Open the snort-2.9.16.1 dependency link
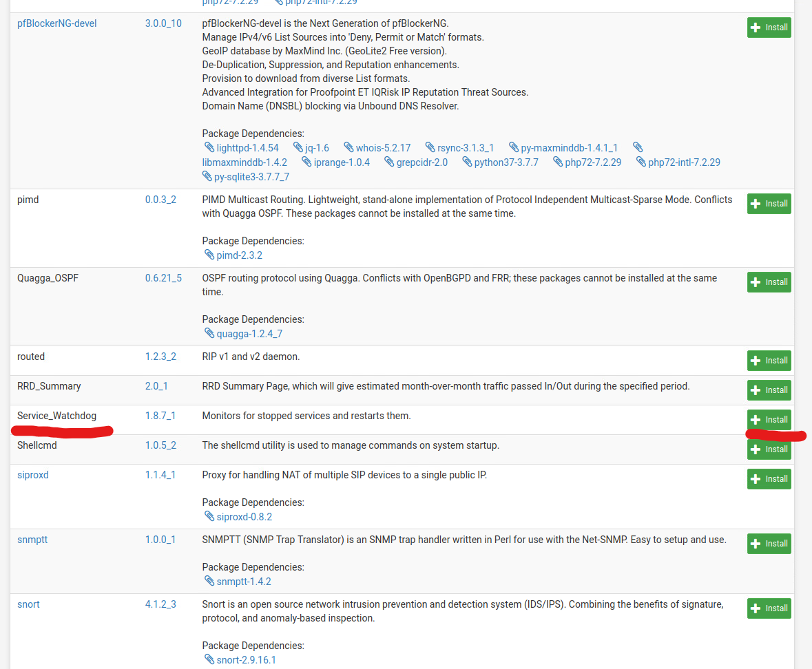Viewport: 812px width, 669px height. coord(246,660)
